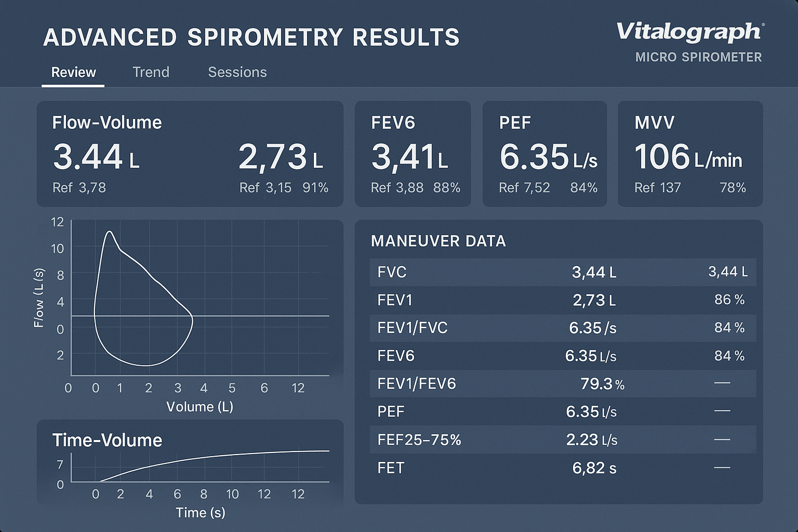Select the FEV1/FVC maneuver row

tap(563, 328)
